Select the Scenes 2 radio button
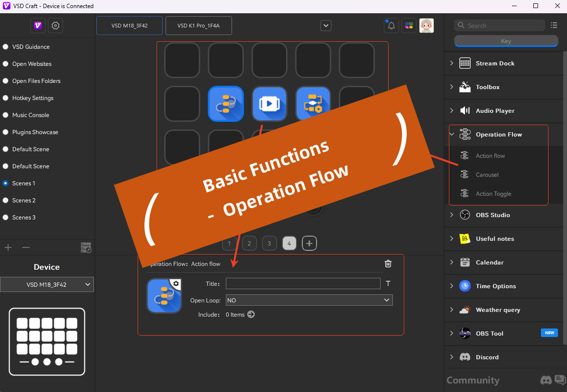This screenshot has width=567, height=392. (x=6, y=201)
